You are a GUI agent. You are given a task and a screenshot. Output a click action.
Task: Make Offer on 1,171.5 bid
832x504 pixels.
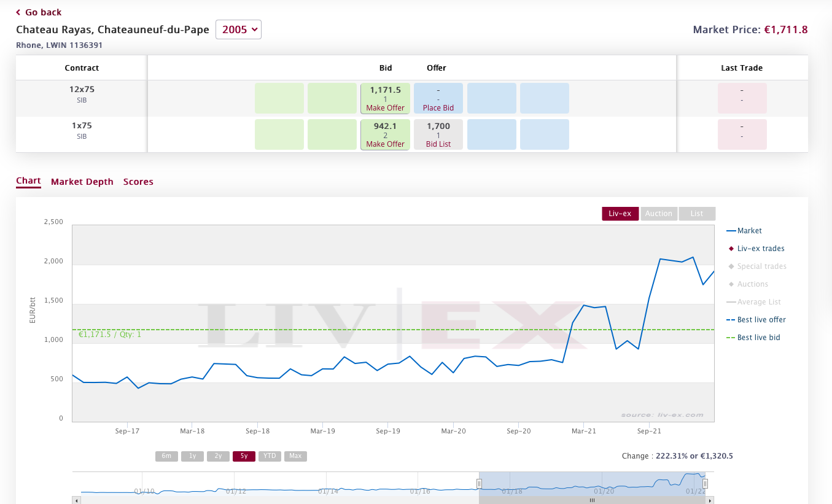click(385, 108)
